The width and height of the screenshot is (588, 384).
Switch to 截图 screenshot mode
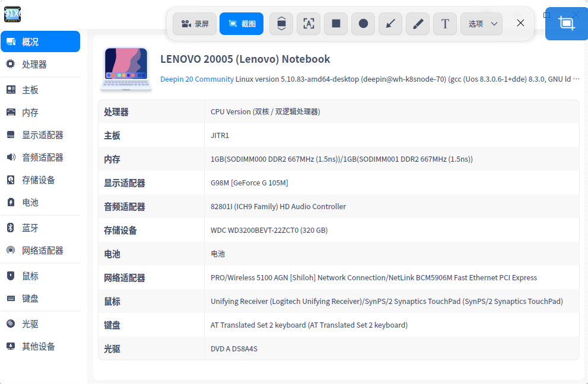pyautogui.click(x=241, y=23)
